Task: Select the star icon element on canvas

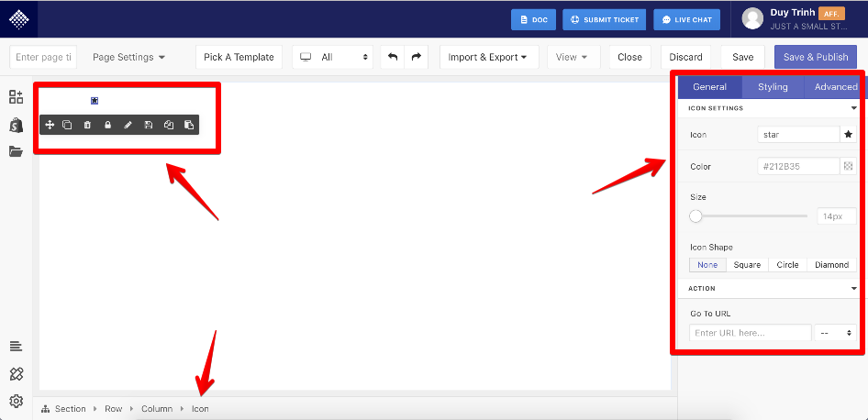Action: 95,101
